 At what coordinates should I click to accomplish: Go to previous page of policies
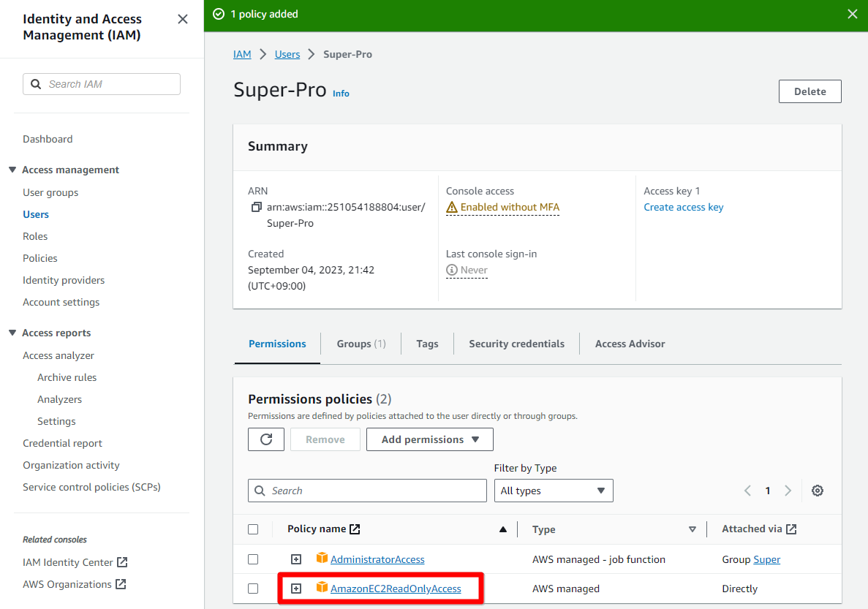point(747,491)
